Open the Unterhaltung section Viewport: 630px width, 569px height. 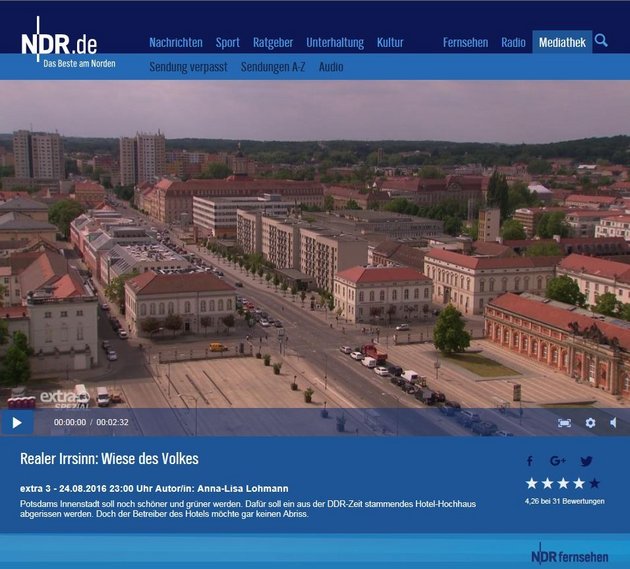(334, 43)
